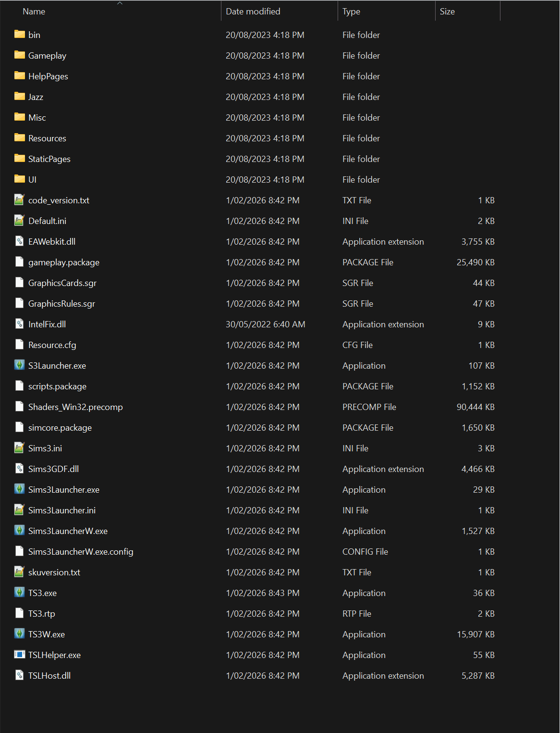This screenshot has width=560, height=733.
Task: Click the S3Launcher.exe Sims plumbob icon
Action: tap(19, 365)
